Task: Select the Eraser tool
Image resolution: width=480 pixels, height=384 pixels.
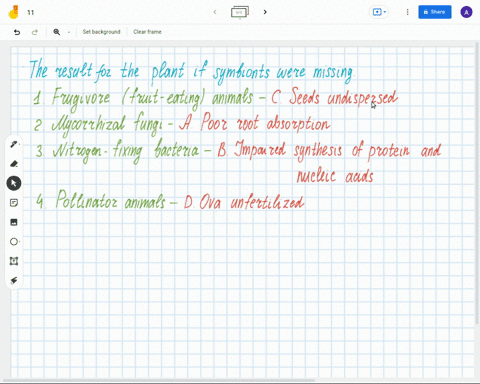Action: tap(14, 164)
